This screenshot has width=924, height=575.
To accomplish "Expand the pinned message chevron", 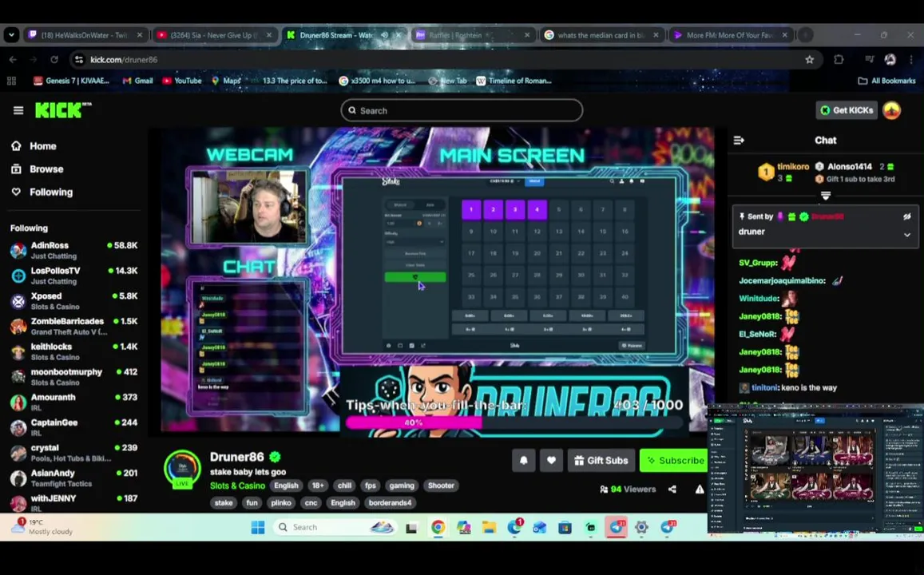I will [x=907, y=235].
